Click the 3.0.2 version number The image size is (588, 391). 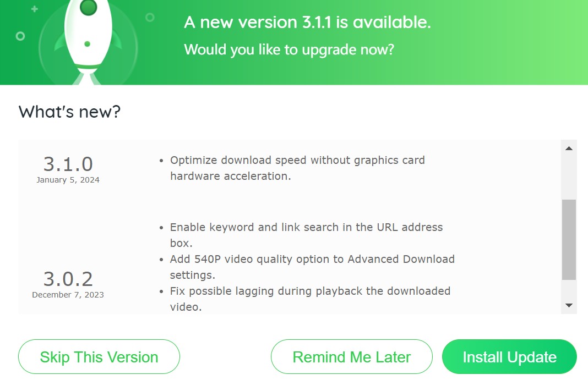pos(68,279)
